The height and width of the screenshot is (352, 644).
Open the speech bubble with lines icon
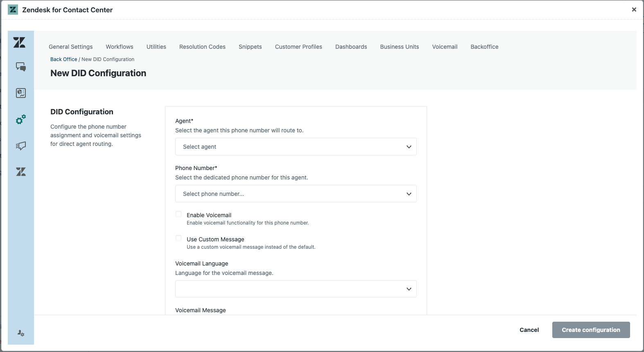(21, 146)
